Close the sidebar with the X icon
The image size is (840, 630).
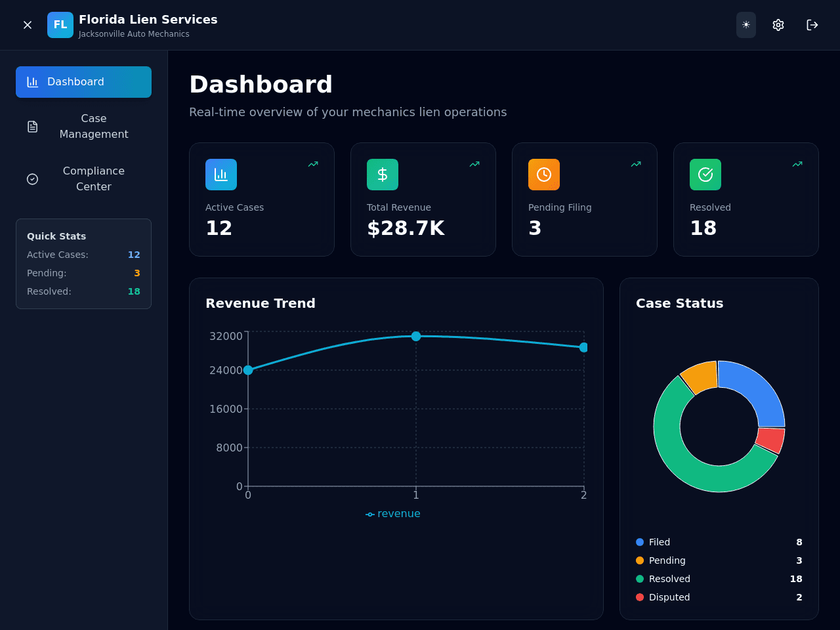pos(28,25)
